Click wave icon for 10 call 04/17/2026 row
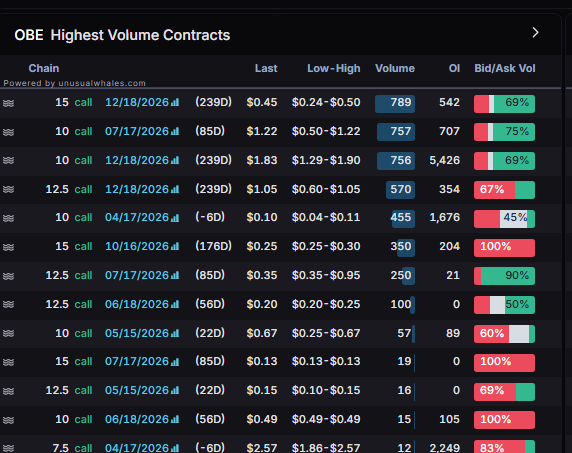Image resolution: width=572 pixels, height=453 pixels. click(x=8, y=218)
